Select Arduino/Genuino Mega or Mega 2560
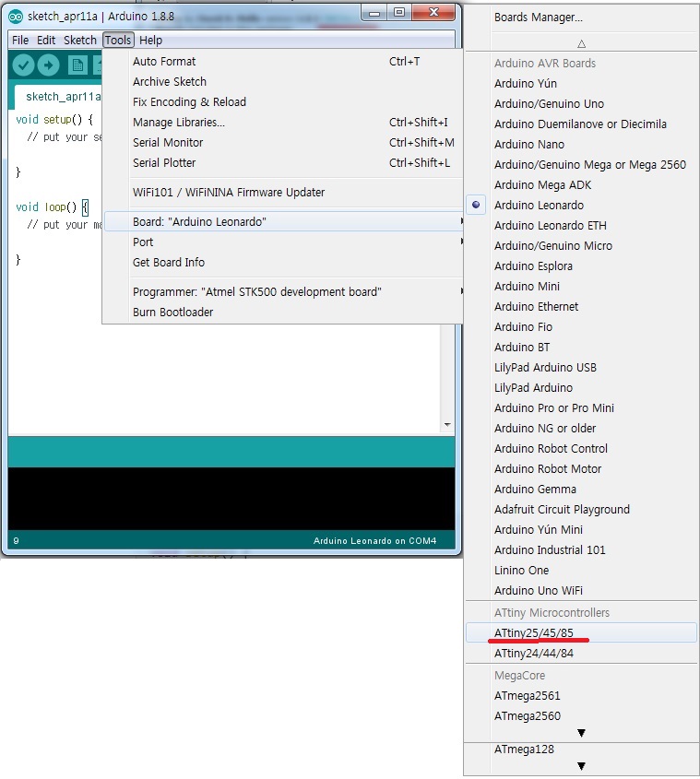This screenshot has width=700, height=779. (581, 164)
